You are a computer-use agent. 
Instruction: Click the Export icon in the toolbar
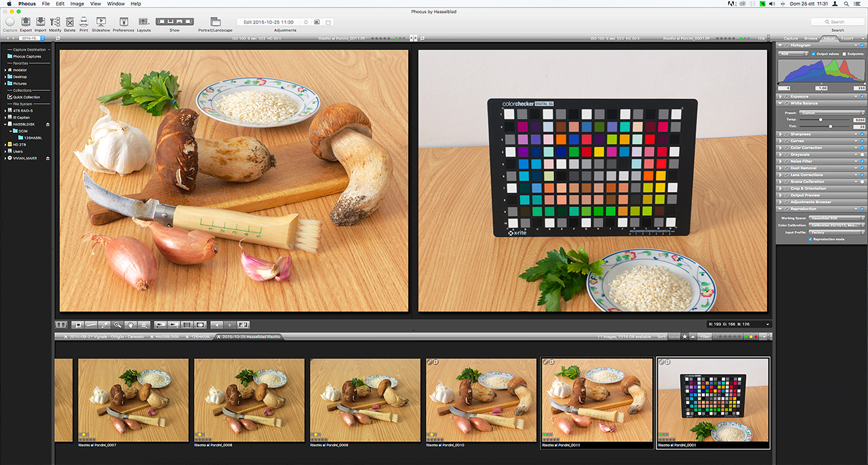pyautogui.click(x=26, y=22)
